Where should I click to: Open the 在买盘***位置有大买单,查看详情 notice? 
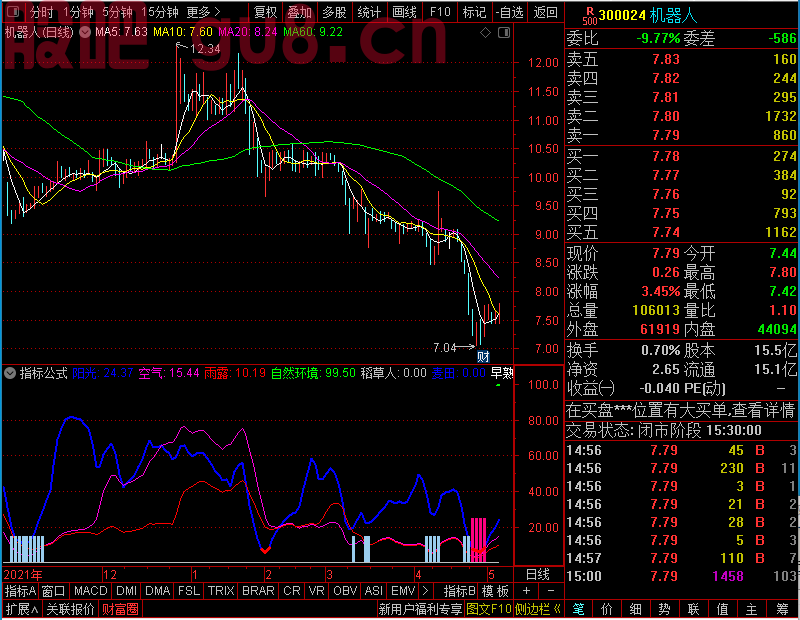pos(681,410)
